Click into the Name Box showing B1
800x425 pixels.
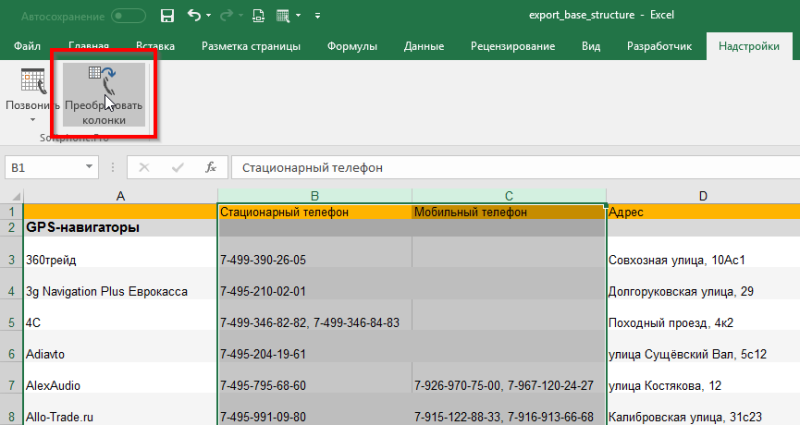point(44,168)
